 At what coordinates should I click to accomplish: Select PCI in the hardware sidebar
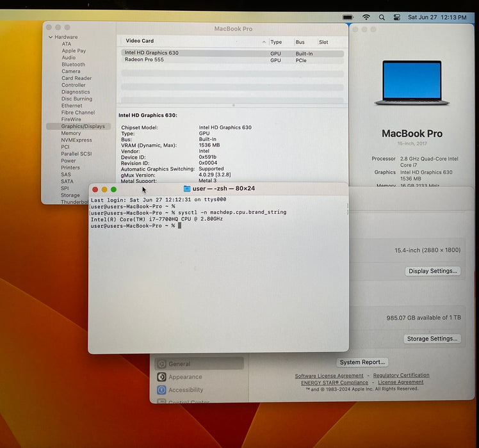(x=65, y=147)
